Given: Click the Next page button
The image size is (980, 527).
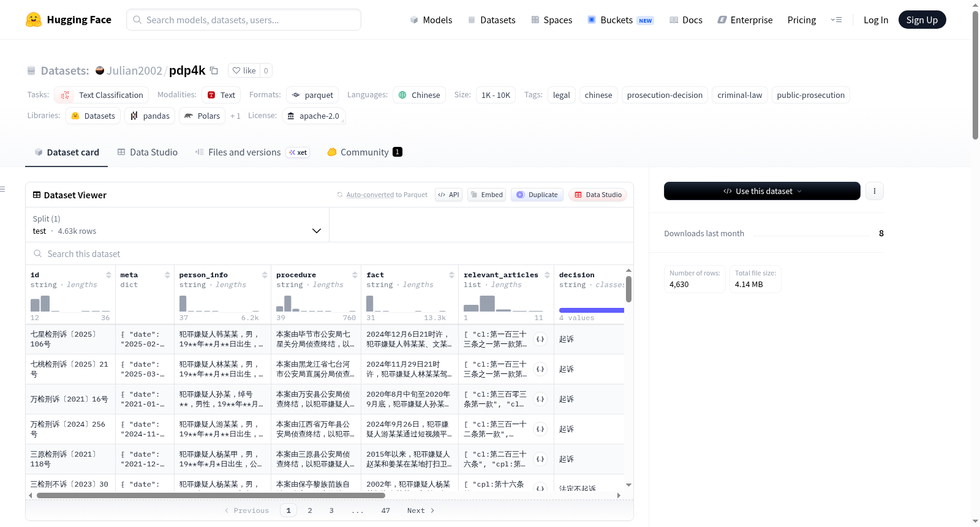Looking at the screenshot, I should (421, 510).
